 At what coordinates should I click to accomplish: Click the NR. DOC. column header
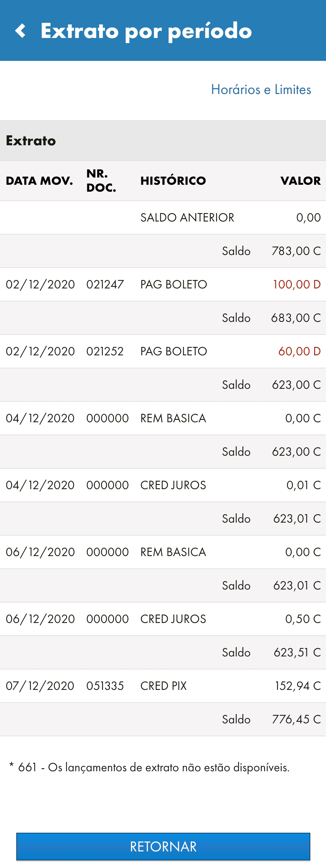point(101,181)
